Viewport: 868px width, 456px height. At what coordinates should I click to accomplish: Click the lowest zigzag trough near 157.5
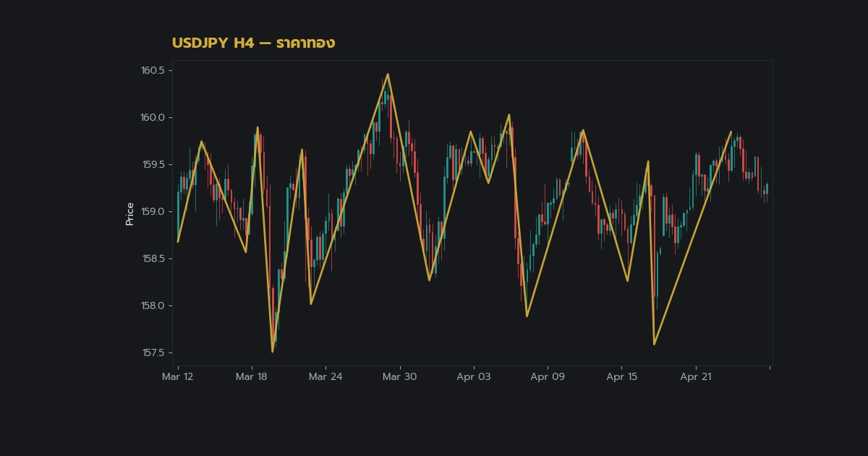coord(273,352)
